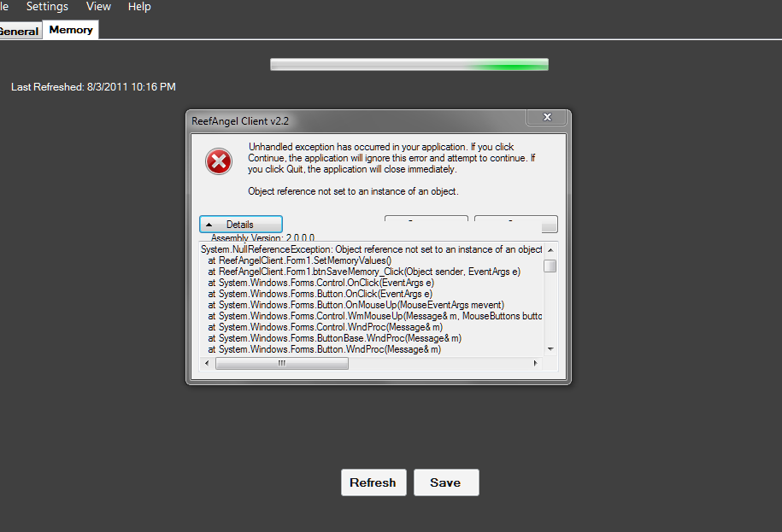The height and width of the screenshot is (532, 782).
Task: Select the Memory tab
Action: coord(71,30)
